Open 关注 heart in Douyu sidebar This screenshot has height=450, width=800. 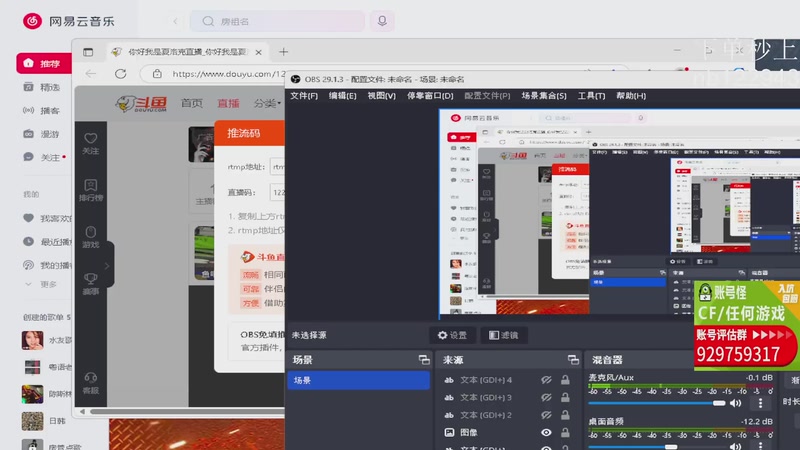tap(91, 143)
